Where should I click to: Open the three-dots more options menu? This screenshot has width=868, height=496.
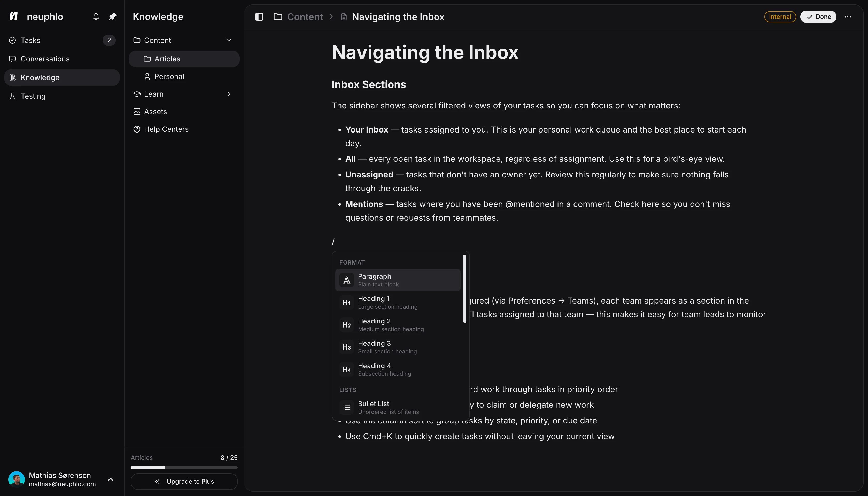point(848,17)
